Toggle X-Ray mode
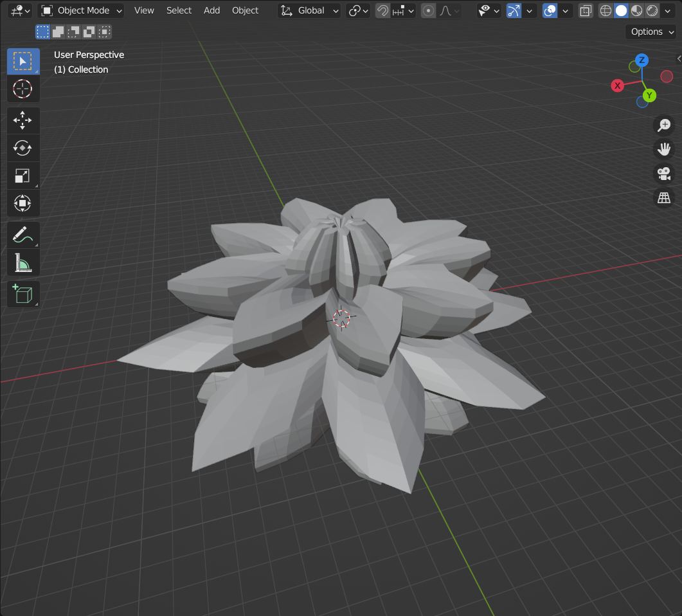The image size is (682, 616). [x=586, y=10]
